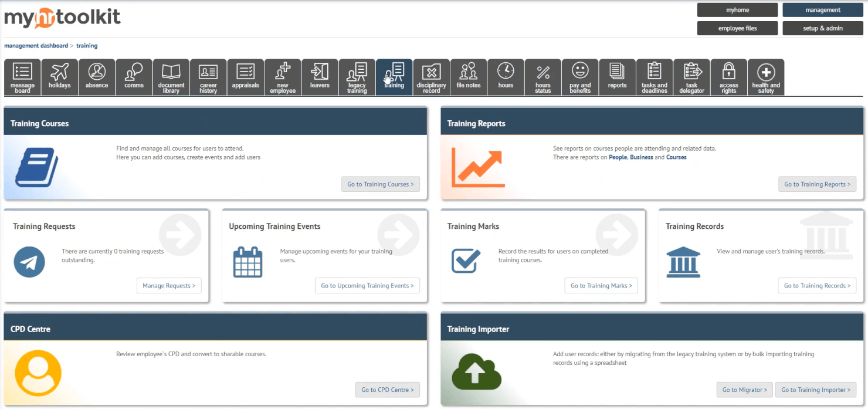Open the hours status section
This screenshot has height=409, width=868.
[x=542, y=76]
